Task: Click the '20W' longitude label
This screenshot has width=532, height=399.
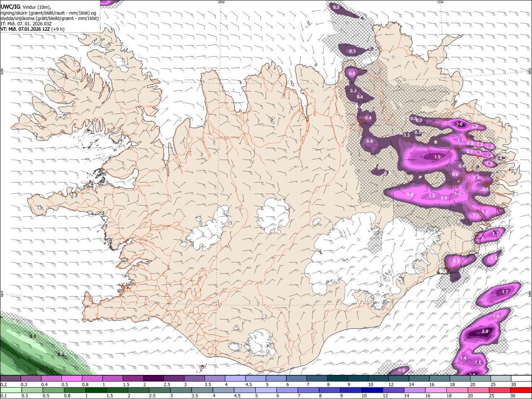Action: tap(221, 2)
